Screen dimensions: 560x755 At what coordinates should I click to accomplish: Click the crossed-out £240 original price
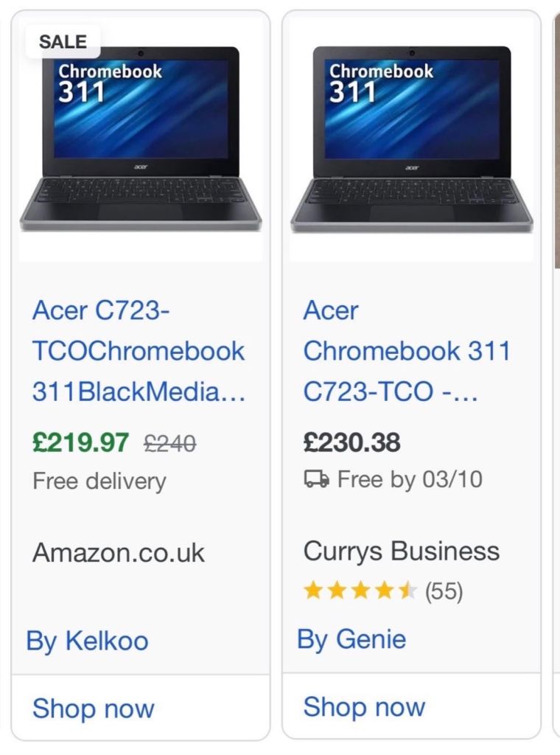[169, 443]
